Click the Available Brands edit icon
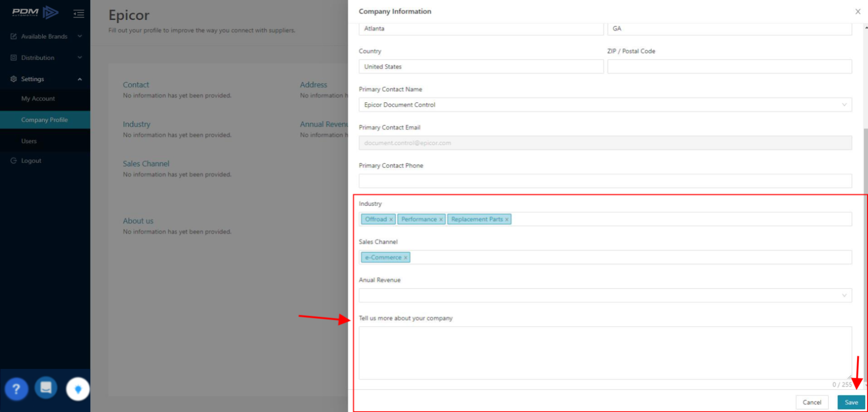 [x=13, y=36]
